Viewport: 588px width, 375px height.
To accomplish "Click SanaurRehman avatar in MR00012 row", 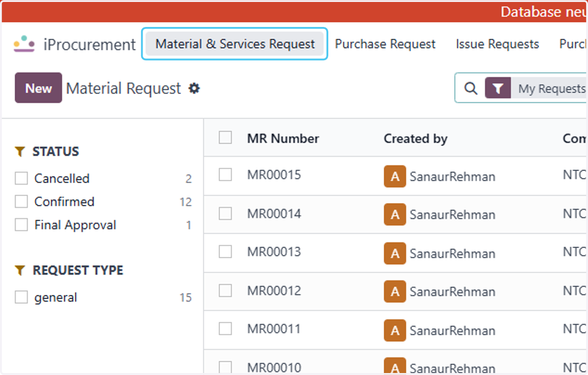I will click(x=395, y=292).
